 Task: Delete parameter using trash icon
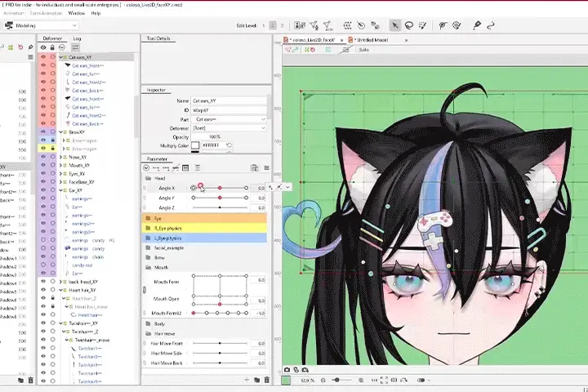266,380
